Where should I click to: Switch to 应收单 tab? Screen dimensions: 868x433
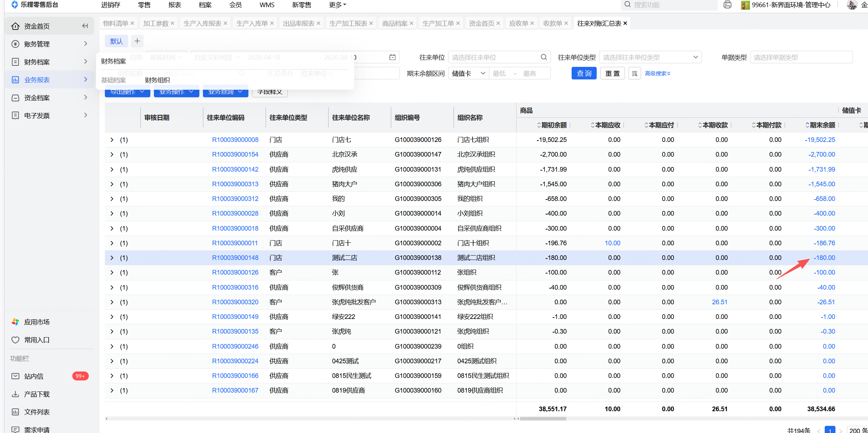pyautogui.click(x=518, y=23)
